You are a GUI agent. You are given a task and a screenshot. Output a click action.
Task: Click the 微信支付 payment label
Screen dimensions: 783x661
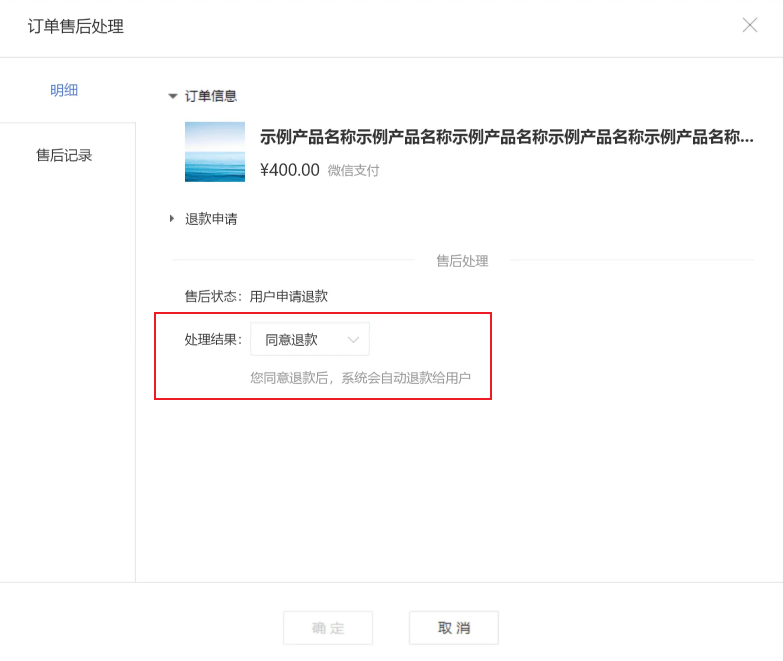click(x=354, y=171)
